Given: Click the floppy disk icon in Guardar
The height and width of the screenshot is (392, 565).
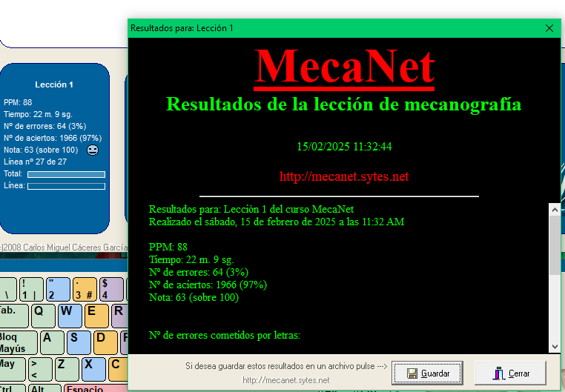Looking at the screenshot, I should (x=412, y=373).
